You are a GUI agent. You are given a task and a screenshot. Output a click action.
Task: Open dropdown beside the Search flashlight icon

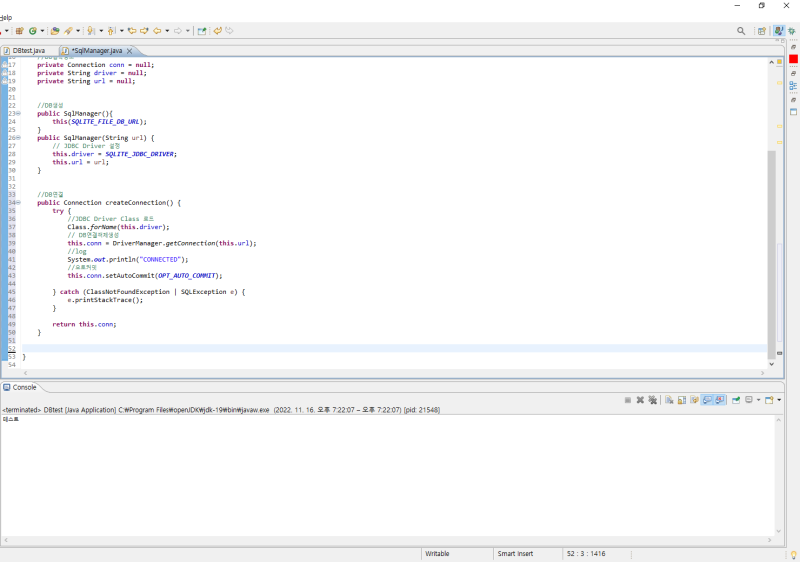[x=78, y=31]
